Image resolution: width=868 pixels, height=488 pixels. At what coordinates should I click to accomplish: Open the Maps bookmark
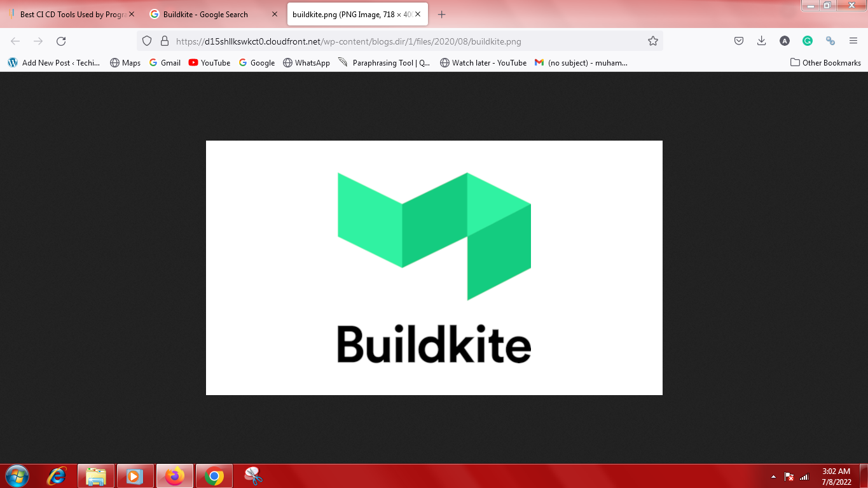click(125, 63)
